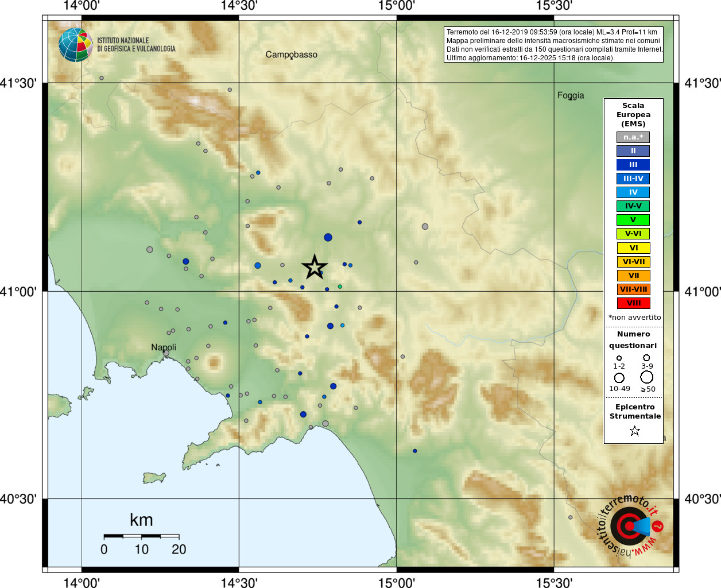Click the 10-49 questionnaires legend circle

pyautogui.click(x=619, y=378)
